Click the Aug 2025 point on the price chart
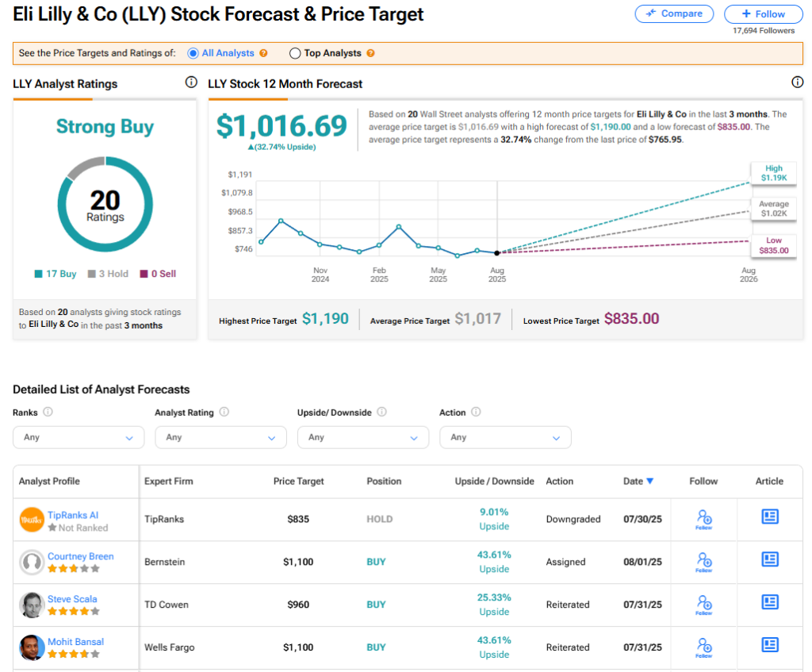 [497, 253]
